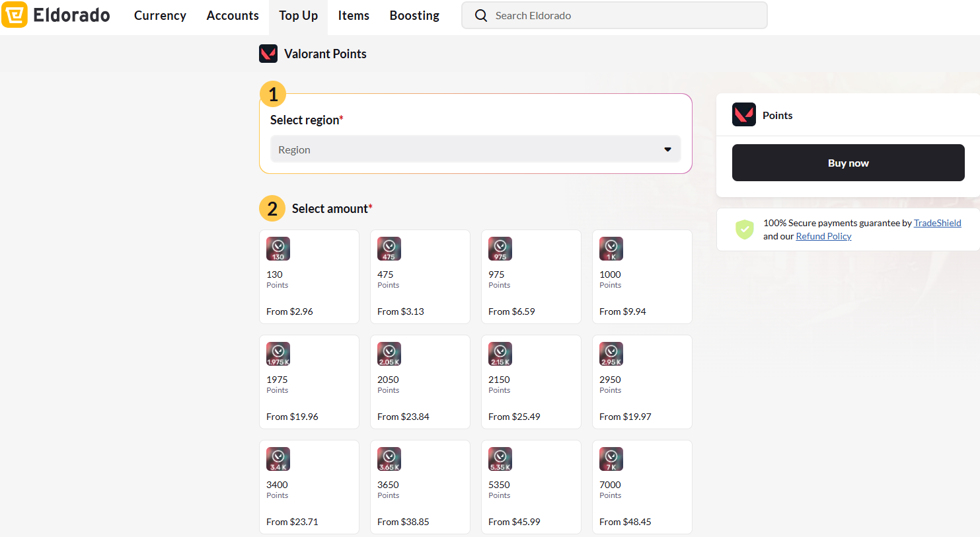Screen dimensions: 980x537
Task: Click the 1000 points amount label
Action: 610,274
